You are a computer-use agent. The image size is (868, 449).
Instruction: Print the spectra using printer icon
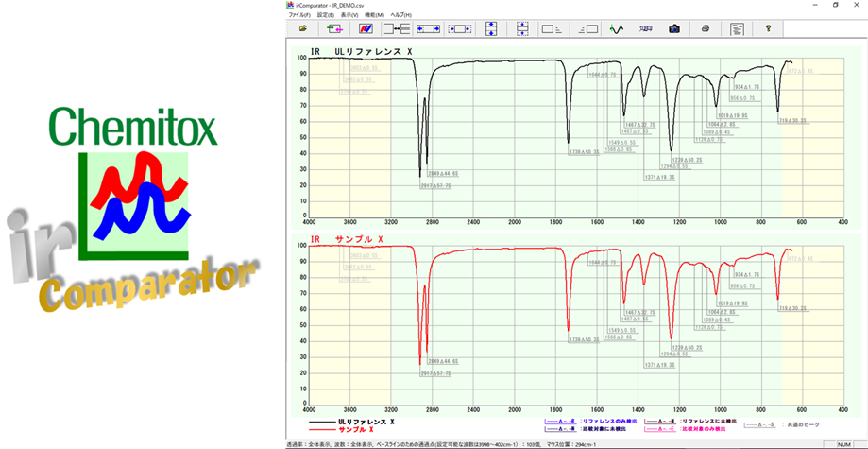click(706, 28)
